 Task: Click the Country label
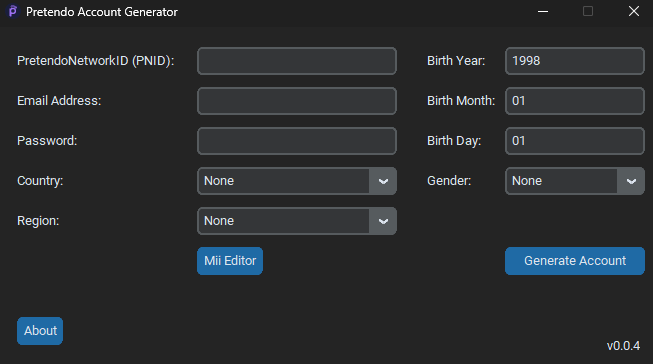(40, 181)
